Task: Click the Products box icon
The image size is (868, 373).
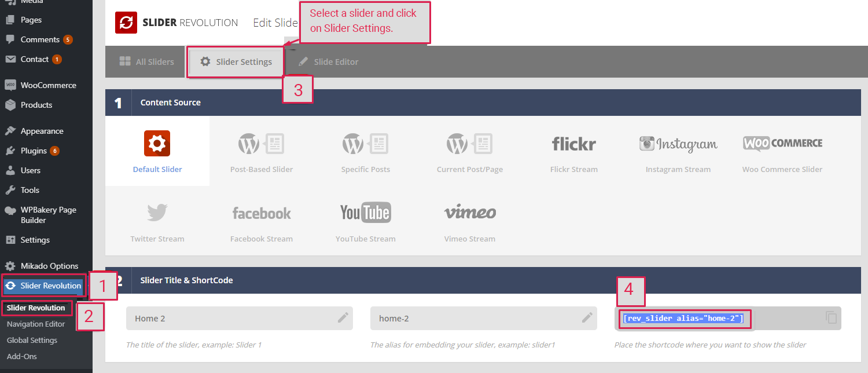Action: 10,105
